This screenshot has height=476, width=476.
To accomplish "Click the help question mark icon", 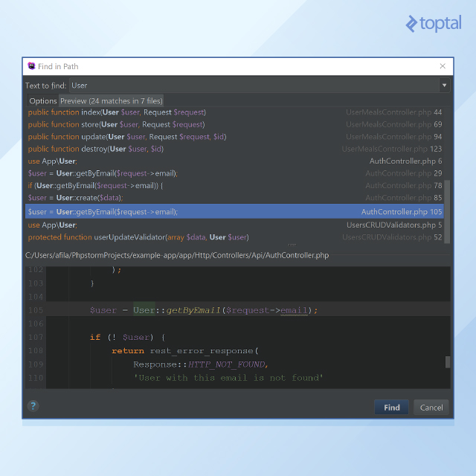I will pyautogui.click(x=33, y=406).
